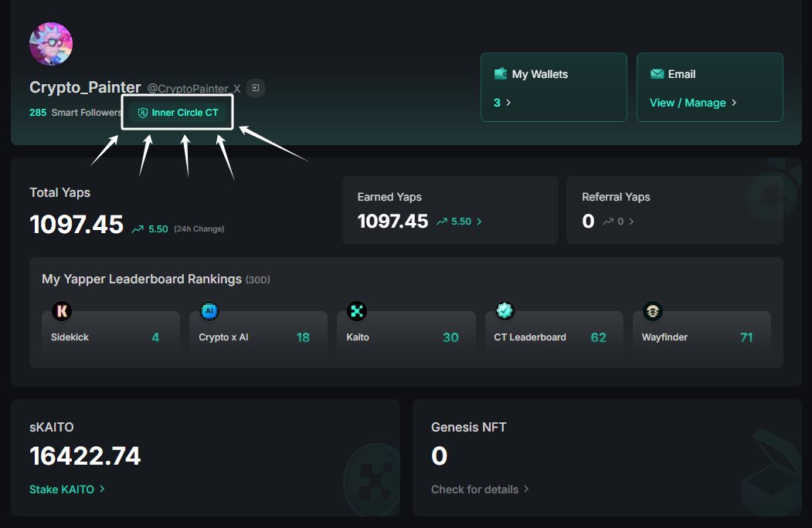
Task: Click the logout icon beside @CryptoPainter_X
Action: tap(256, 88)
